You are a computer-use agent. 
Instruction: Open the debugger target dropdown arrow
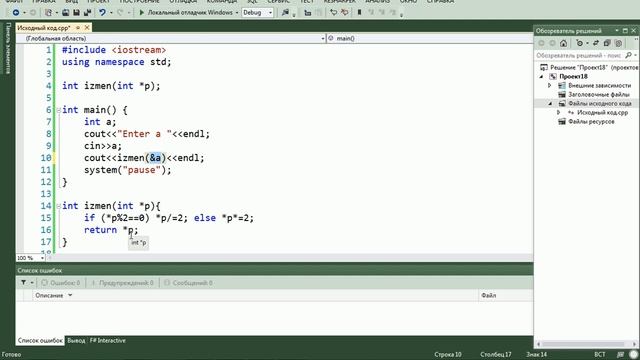click(237, 13)
